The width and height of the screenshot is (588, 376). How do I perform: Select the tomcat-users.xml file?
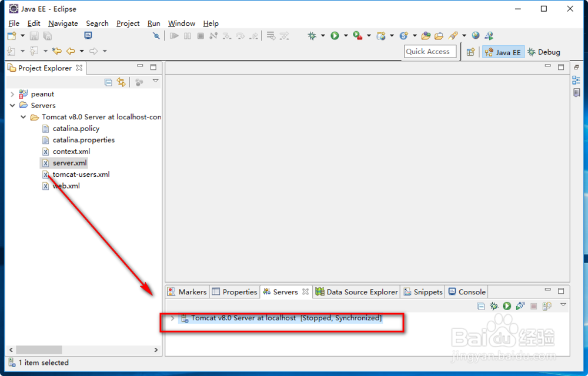81,174
